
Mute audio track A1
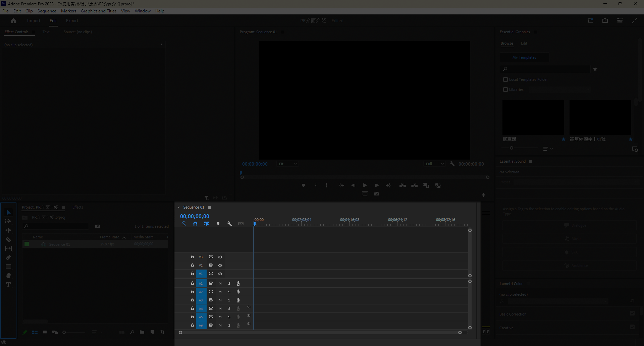pyautogui.click(x=220, y=283)
